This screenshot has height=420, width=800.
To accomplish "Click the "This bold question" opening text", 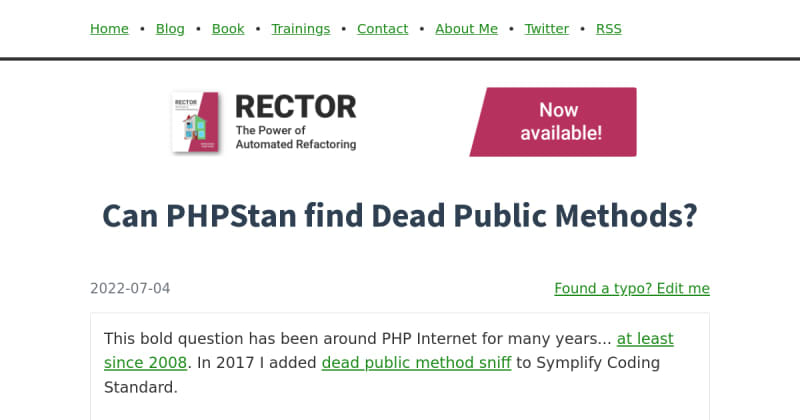I will pyautogui.click(x=170, y=339).
